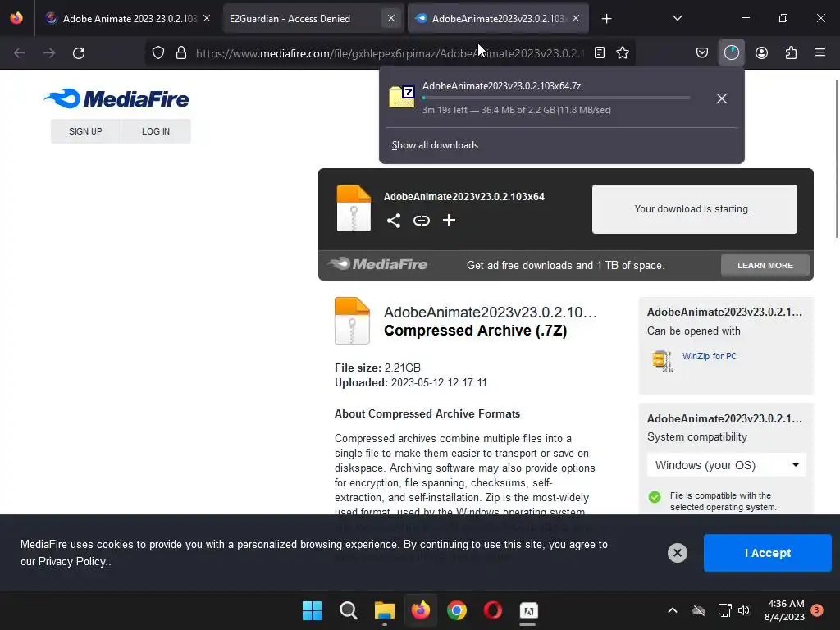Open Google Chrome from taskbar
Image resolution: width=840 pixels, height=630 pixels.
[457, 610]
